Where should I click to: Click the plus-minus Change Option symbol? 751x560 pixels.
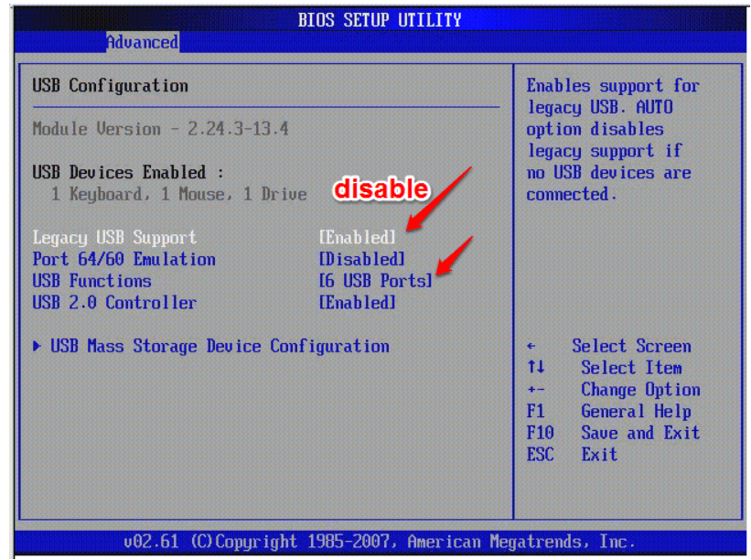(535, 390)
